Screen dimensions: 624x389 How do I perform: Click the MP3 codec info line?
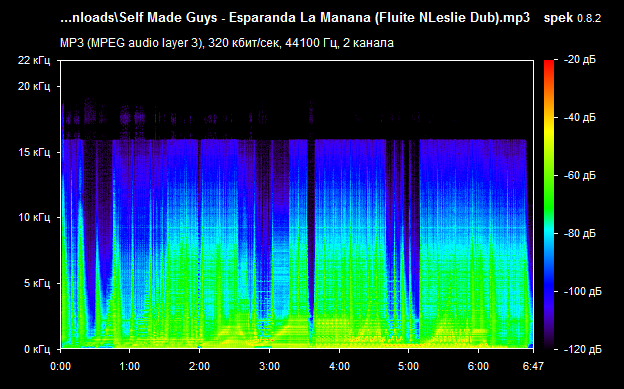[x=227, y=43]
